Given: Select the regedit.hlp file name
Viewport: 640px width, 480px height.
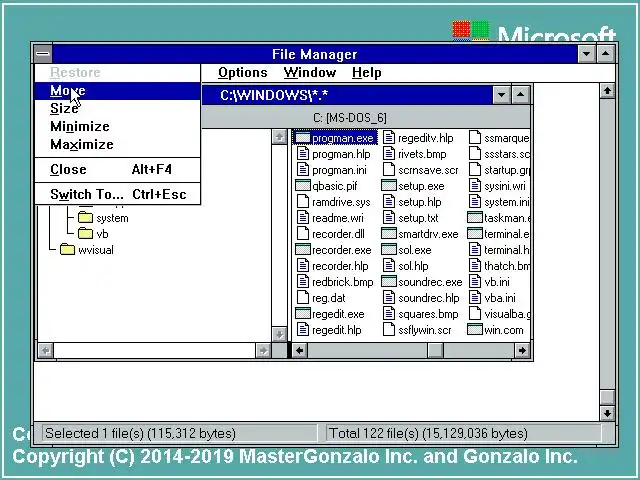Looking at the screenshot, I should click(337, 330).
